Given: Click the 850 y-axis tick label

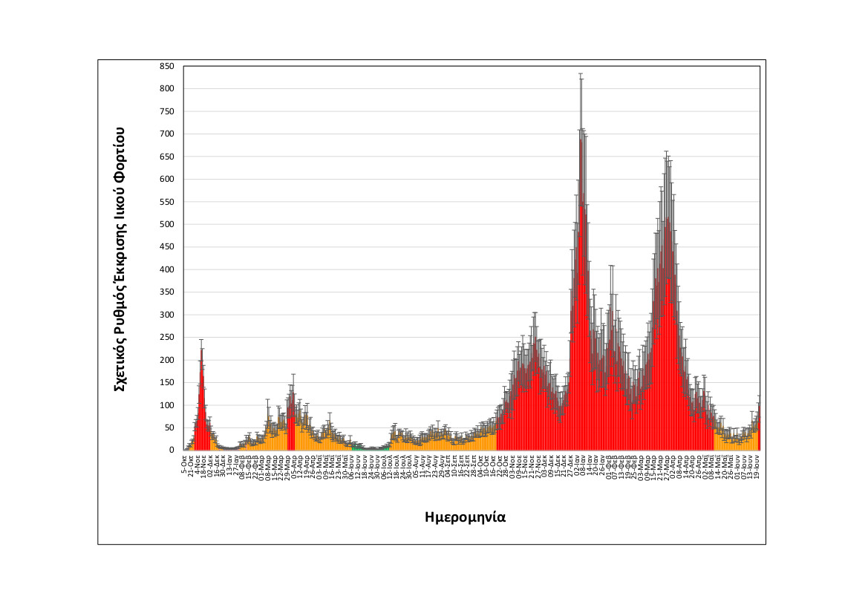Looking at the screenshot, I should 166,66.
